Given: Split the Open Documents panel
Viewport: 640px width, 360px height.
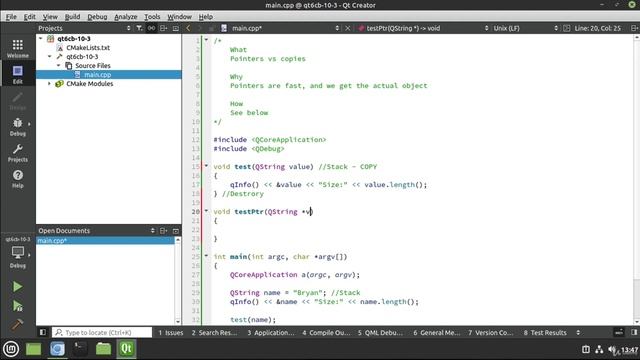Looking at the screenshot, I should click(164, 231).
